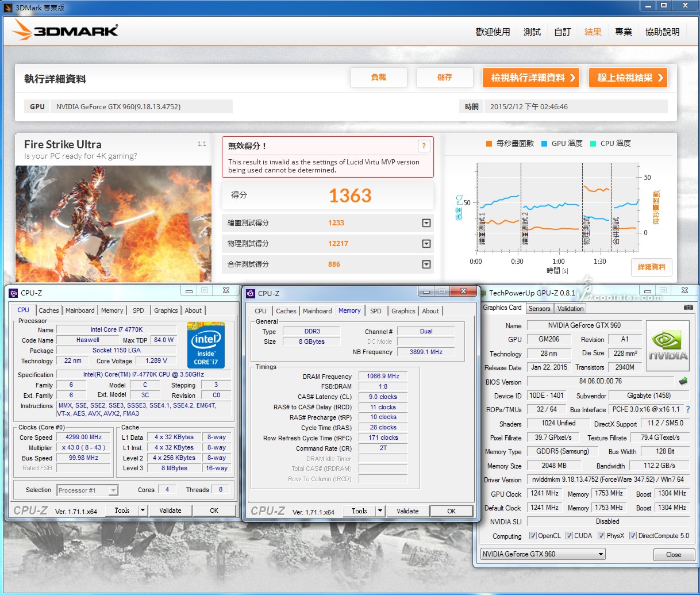
Task: Click the 負載 load button
Action: click(379, 78)
